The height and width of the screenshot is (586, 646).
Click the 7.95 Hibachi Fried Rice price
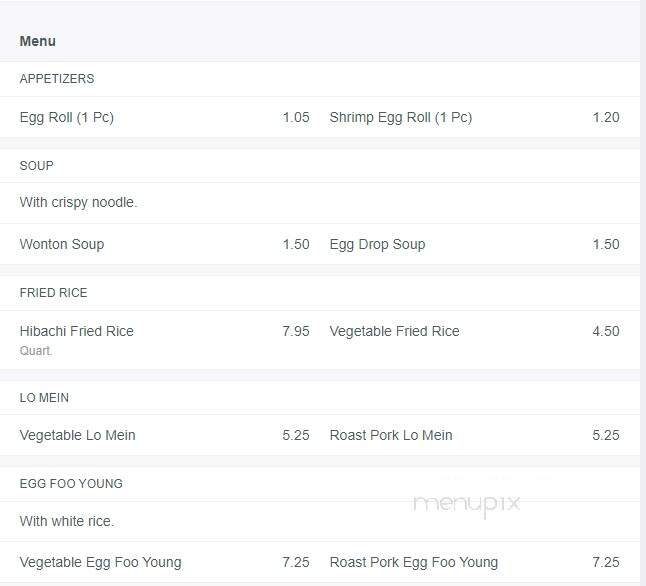coord(295,331)
